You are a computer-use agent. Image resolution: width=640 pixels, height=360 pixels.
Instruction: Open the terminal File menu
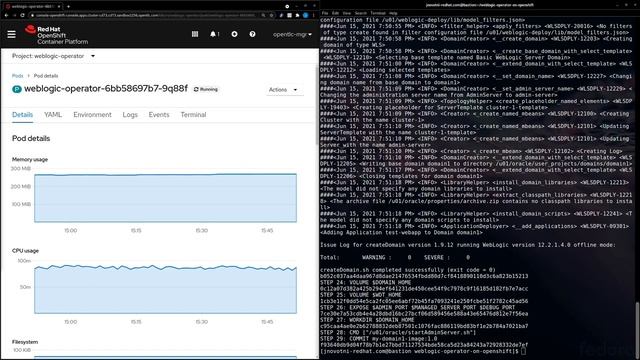tap(325, 13)
